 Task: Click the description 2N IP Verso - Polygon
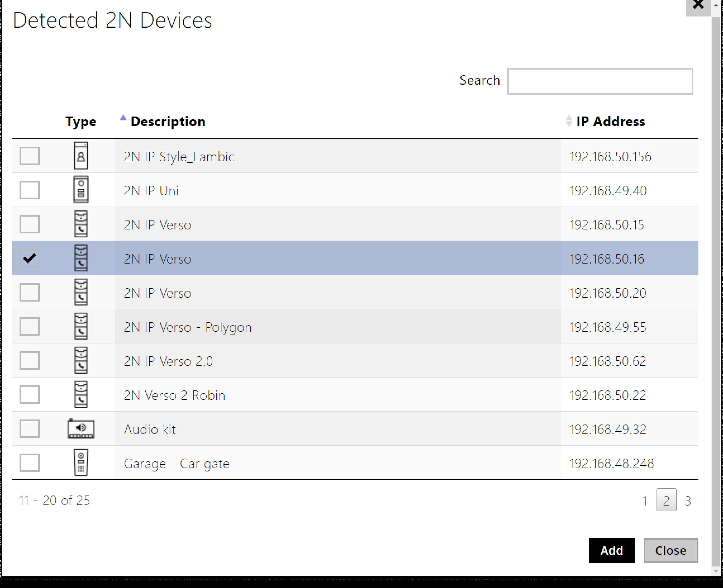click(x=188, y=327)
